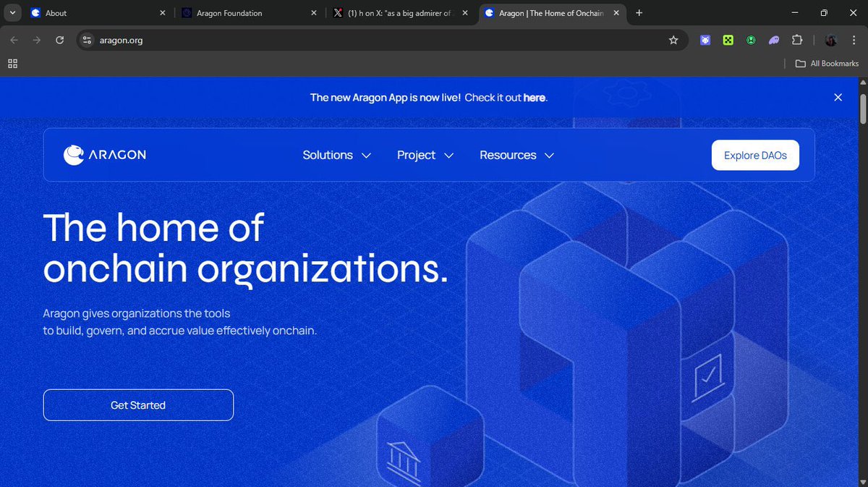Open the Extensions puzzle menu

coord(797,41)
